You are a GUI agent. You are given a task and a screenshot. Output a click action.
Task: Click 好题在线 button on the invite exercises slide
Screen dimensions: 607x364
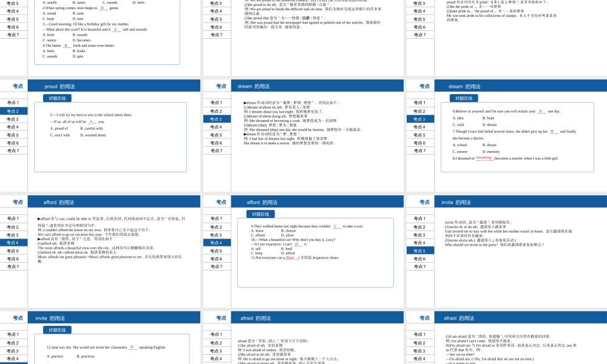pos(57,330)
